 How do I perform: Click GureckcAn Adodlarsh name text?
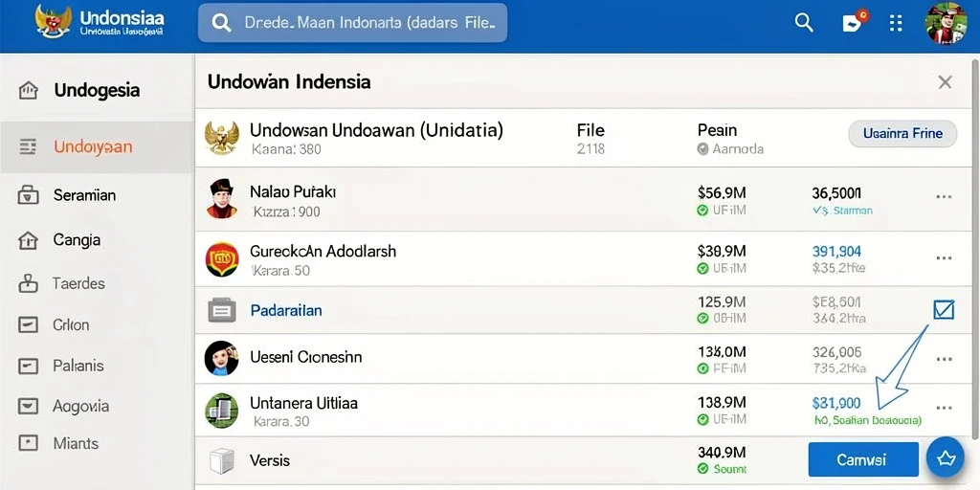coord(323,252)
